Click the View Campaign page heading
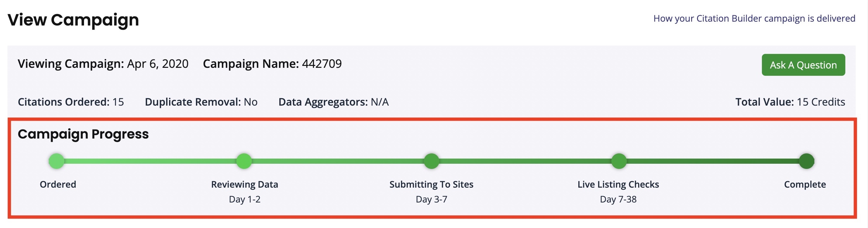868x228 pixels. (73, 19)
